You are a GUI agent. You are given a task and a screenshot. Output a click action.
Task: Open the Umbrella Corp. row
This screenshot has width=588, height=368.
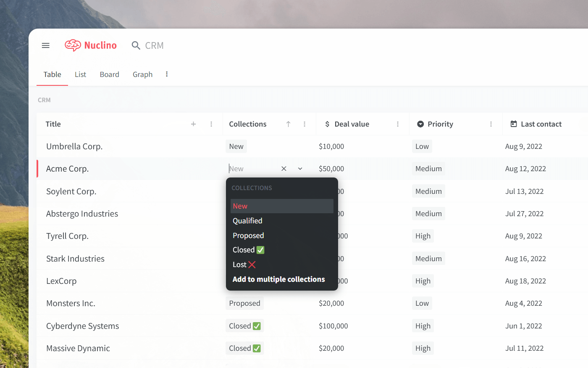click(74, 146)
